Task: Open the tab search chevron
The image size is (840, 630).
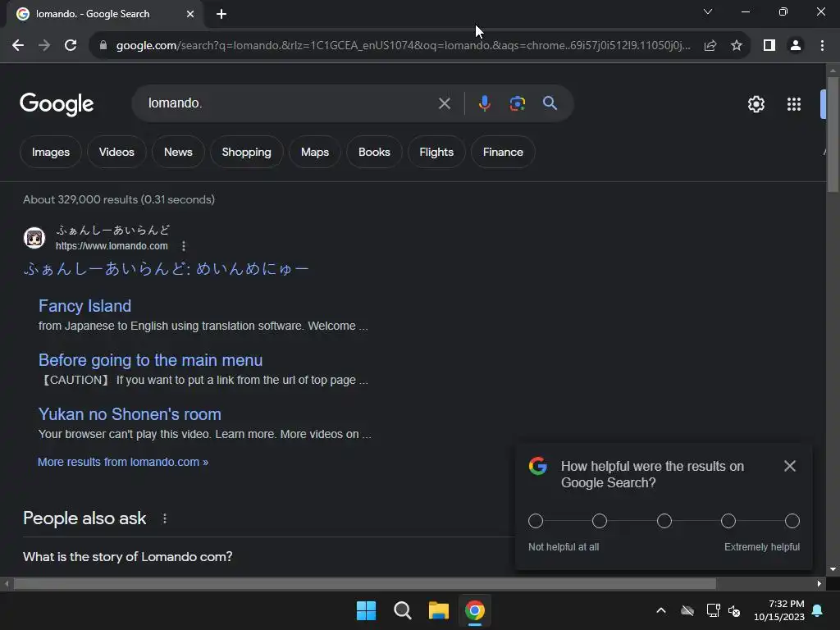Action: click(x=708, y=11)
